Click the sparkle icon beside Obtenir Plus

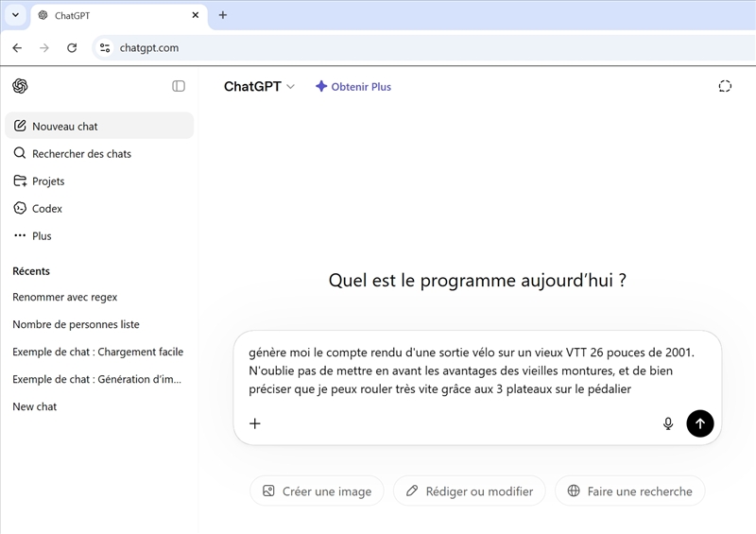321,86
